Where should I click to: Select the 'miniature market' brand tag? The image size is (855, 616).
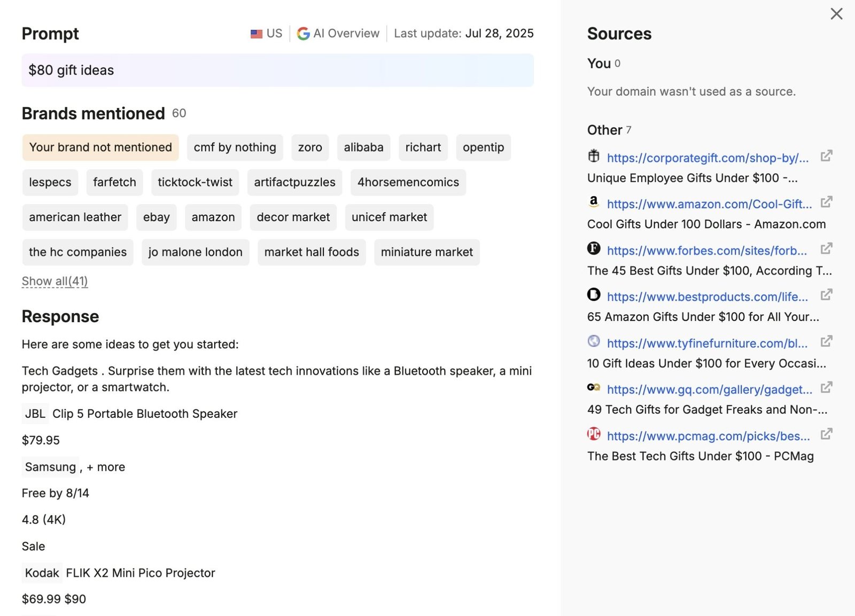(x=427, y=252)
